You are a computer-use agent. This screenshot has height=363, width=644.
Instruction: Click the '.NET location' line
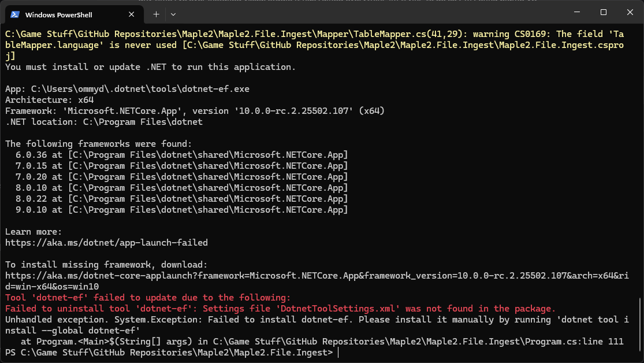tap(104, 122)
